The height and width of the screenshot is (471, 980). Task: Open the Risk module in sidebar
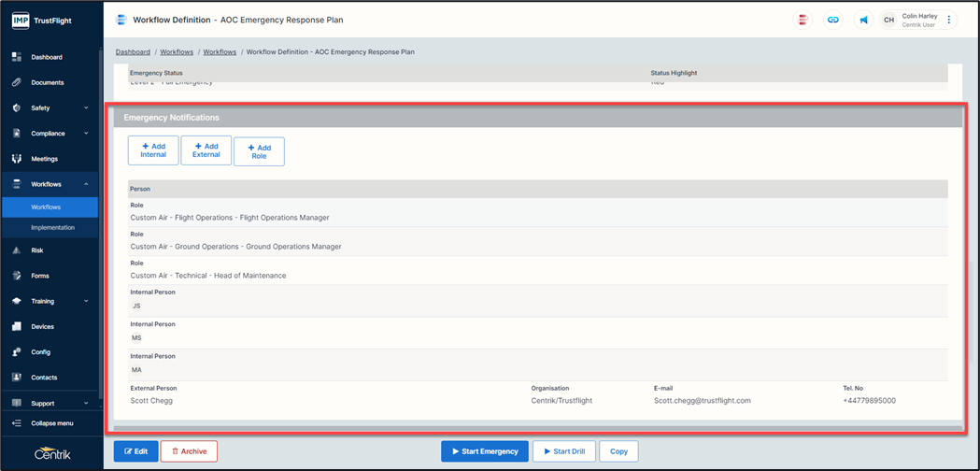37,250
